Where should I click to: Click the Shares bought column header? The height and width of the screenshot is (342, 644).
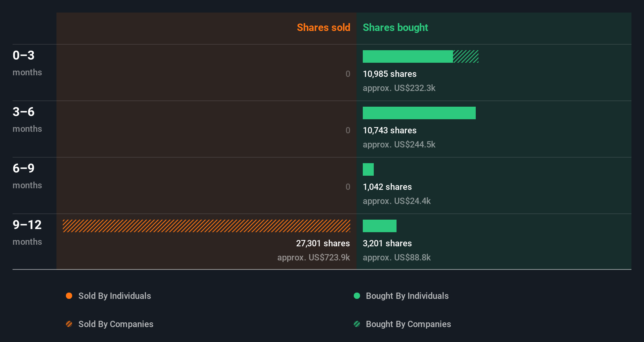(x=395, y=27)
